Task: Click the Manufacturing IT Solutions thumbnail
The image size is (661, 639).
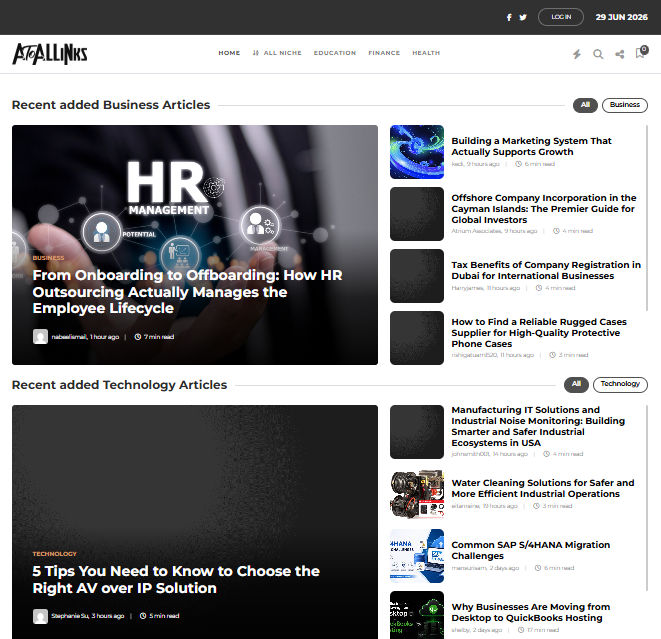Action: 416,432
